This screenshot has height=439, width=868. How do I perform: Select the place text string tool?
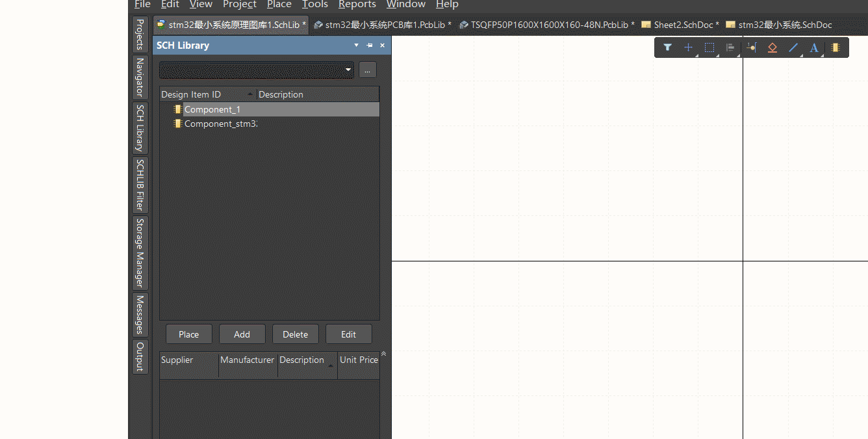point(814,47)
